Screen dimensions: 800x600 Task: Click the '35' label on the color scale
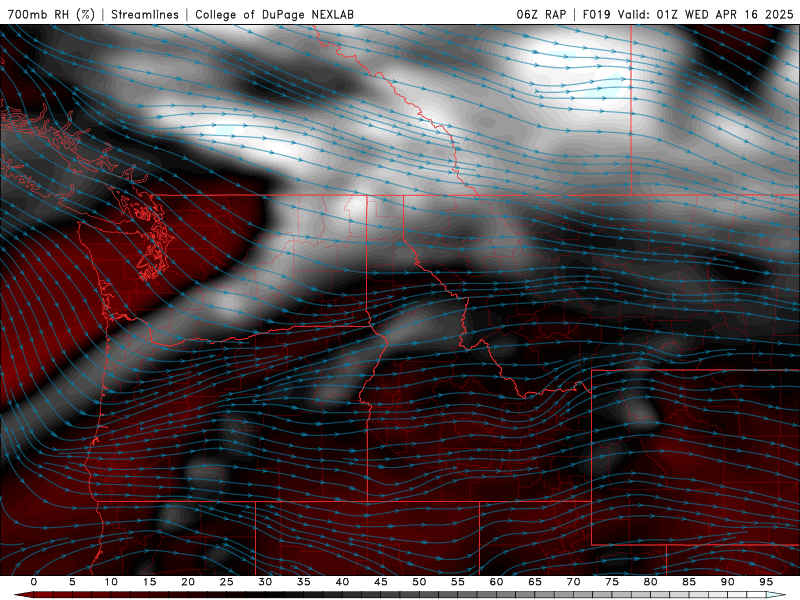(304, 582)
